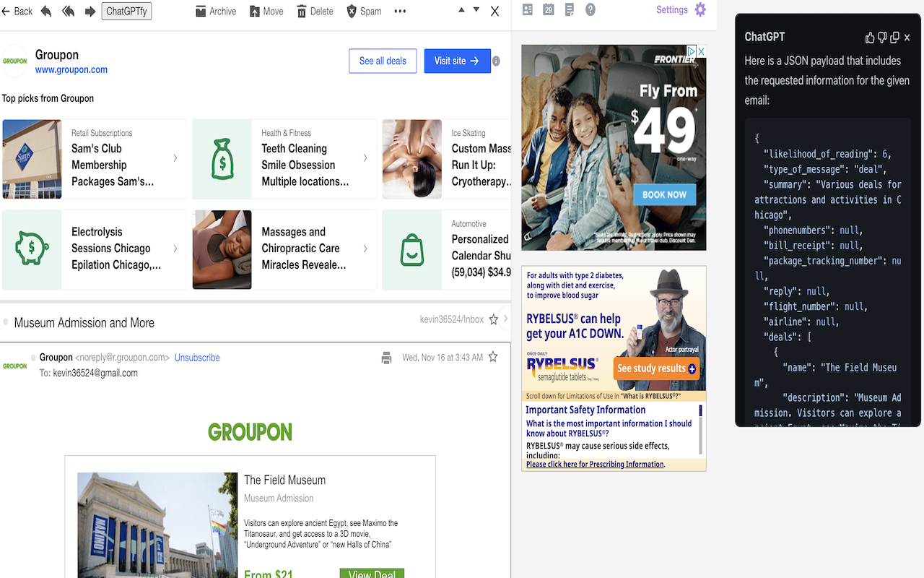Screen dimensions: 924x578
Task: Go to previous message with up triangle
Action: 462,10
